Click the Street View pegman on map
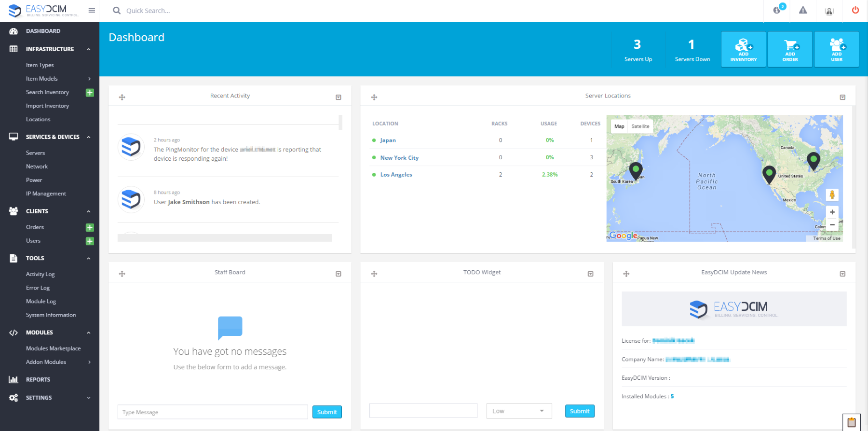Viewport: 868px width, 431px height. click(832, 195)
